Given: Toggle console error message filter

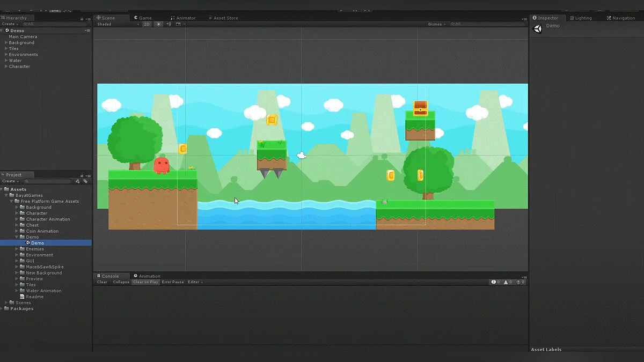Looking at the screenshot, I should 518,282.
